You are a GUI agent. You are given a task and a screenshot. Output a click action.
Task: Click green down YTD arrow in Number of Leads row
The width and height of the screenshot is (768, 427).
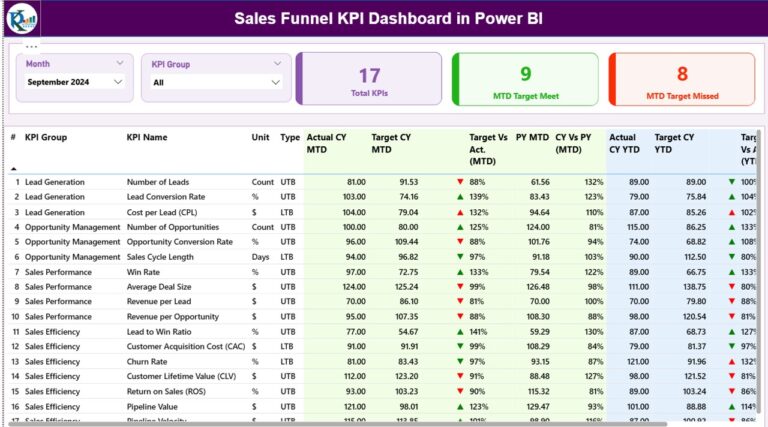pos(732,182)
